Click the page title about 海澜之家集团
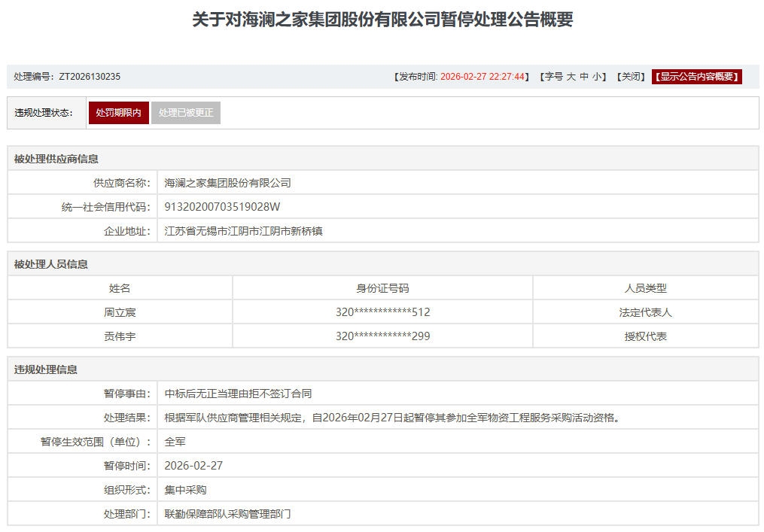764x532 pixels. [382, 20]
